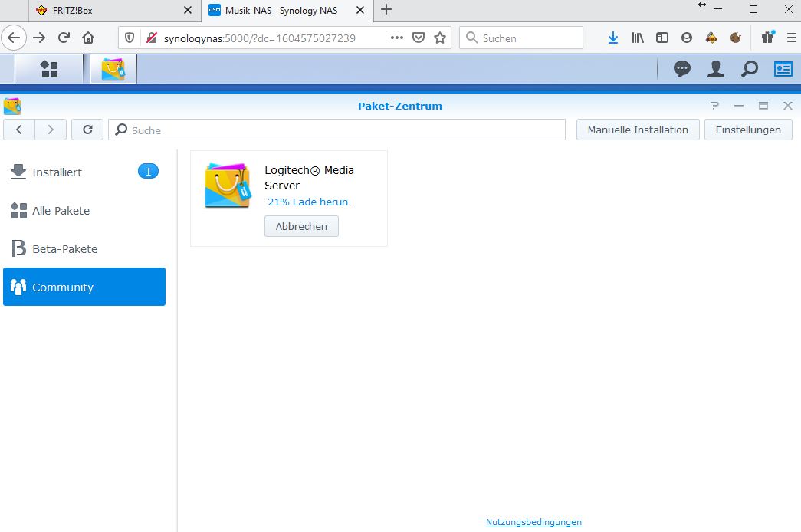Open the What's New gift icon
This screenshot has height=532, width=801.
tap(767, 38)
